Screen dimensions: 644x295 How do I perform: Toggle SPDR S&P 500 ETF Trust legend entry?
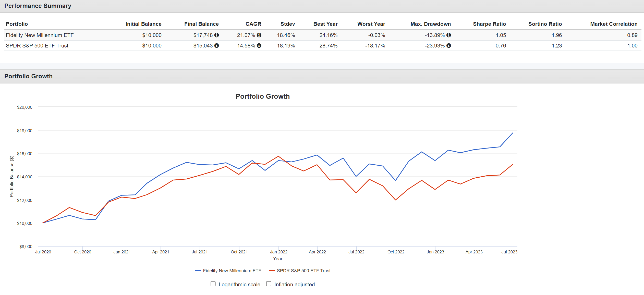[300, 271]
